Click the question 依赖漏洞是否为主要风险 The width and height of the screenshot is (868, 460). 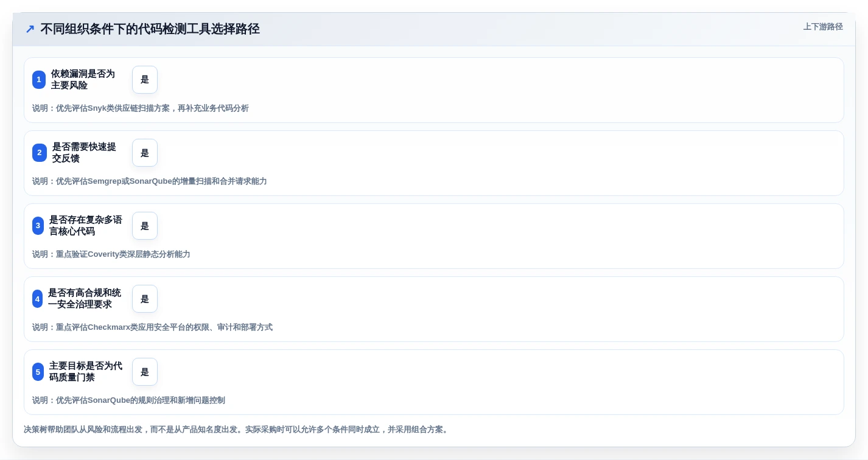click(83, 80)
